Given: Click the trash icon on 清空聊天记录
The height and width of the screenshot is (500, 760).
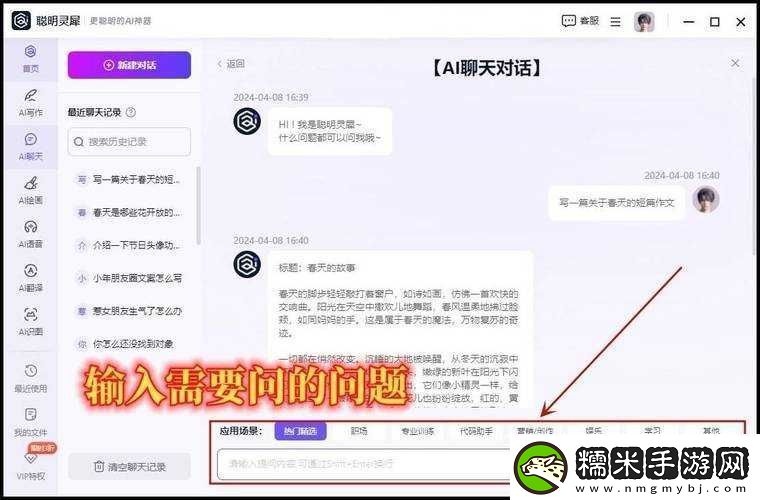Looking at the screenshot, I should [x=99, y=466].
